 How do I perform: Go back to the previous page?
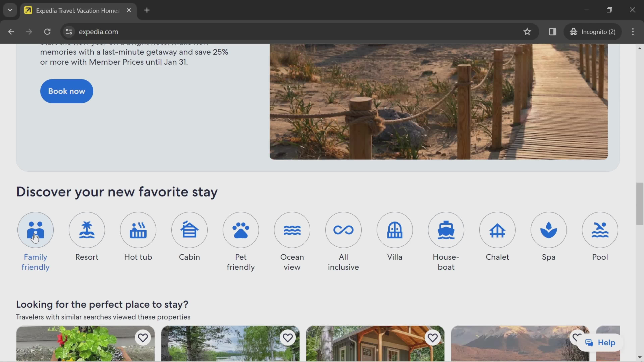pos(11,32)
